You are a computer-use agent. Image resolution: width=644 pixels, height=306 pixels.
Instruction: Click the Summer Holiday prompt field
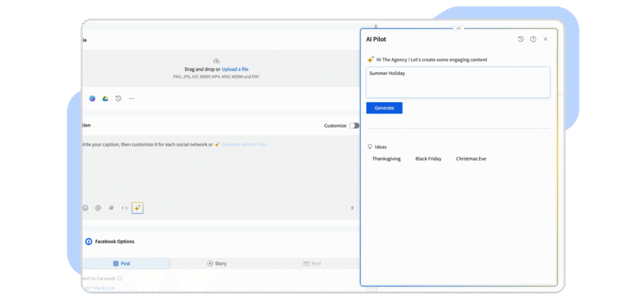(458, 82)
